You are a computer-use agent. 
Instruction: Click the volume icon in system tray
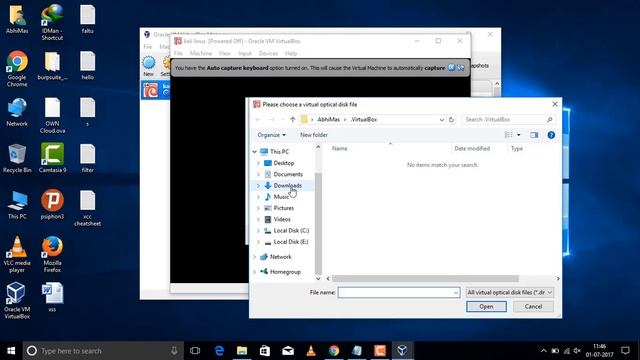point(577,351)
